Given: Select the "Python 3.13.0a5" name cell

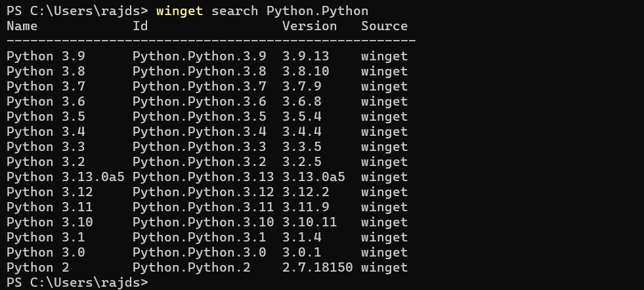Looking at the screenshot, I should click(65, 176).
